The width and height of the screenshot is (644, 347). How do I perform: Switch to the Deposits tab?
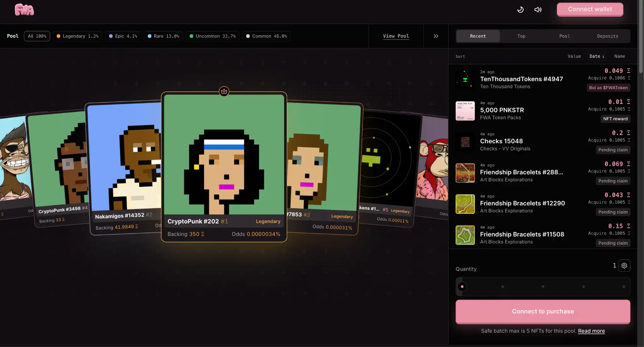click(x=608, y=36)
